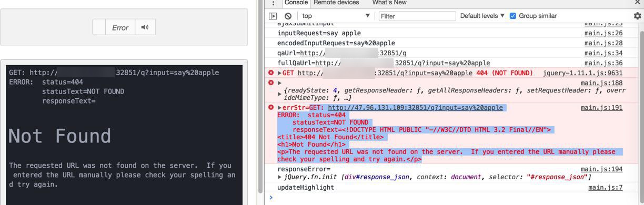Viewport: 644px width, 205px height.
Task: Click the speaker audio button
Action: coord(145,27)
